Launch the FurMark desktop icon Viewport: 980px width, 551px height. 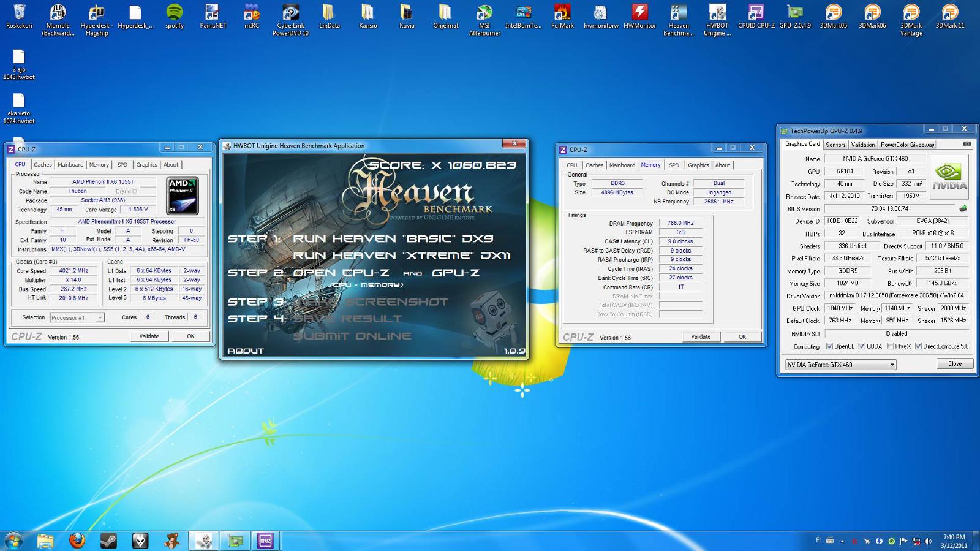tap(562, 17)
